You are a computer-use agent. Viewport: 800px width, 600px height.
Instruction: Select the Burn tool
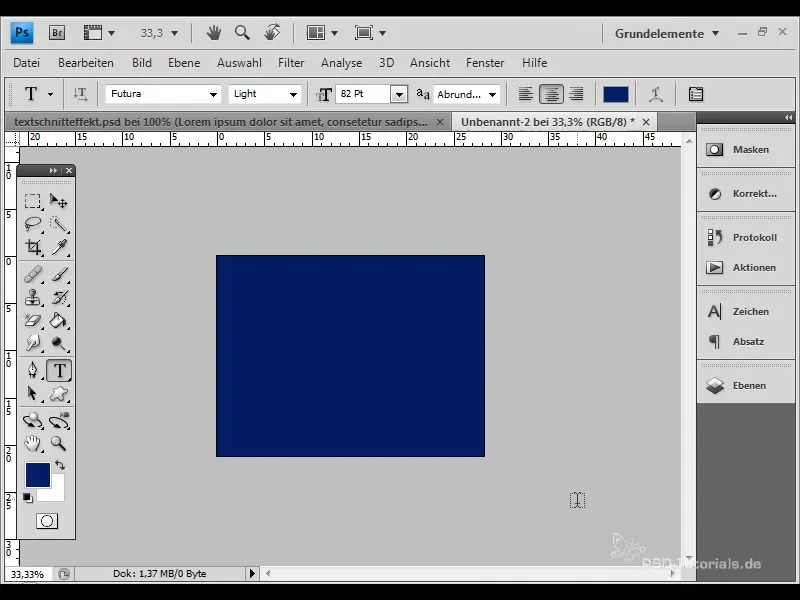click(x=59, y=343)
